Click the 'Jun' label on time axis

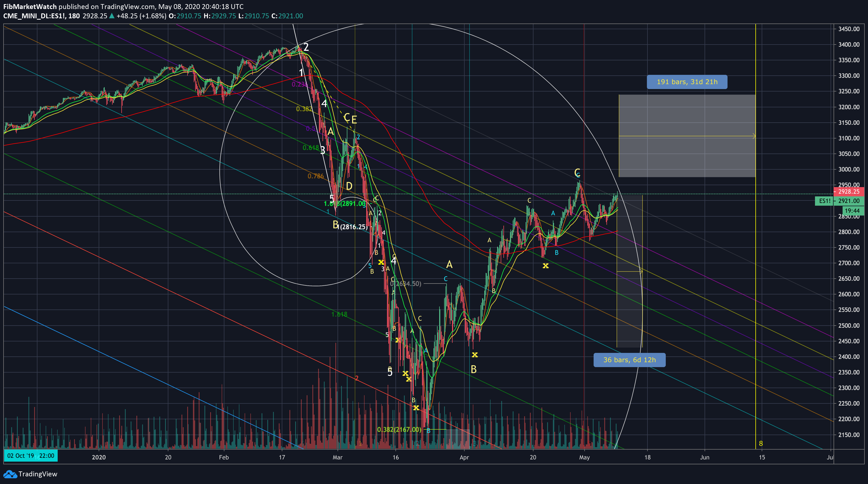click(x=705, y=457)
